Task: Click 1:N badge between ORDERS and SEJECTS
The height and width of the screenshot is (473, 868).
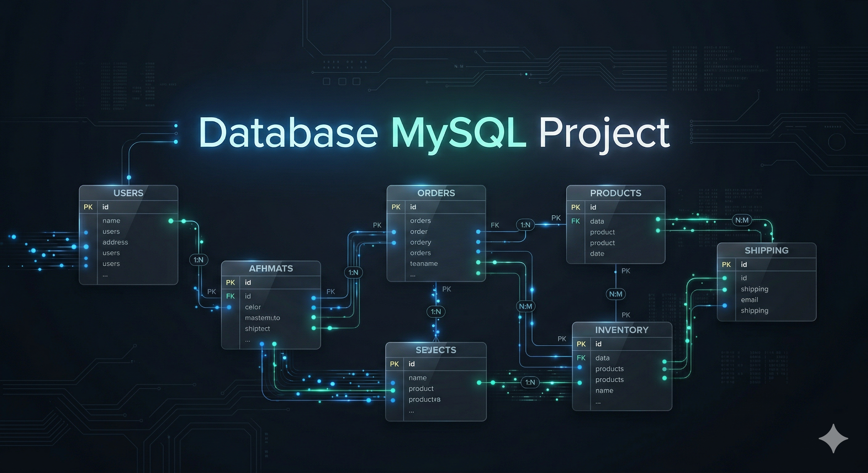Action: point(436,312)
